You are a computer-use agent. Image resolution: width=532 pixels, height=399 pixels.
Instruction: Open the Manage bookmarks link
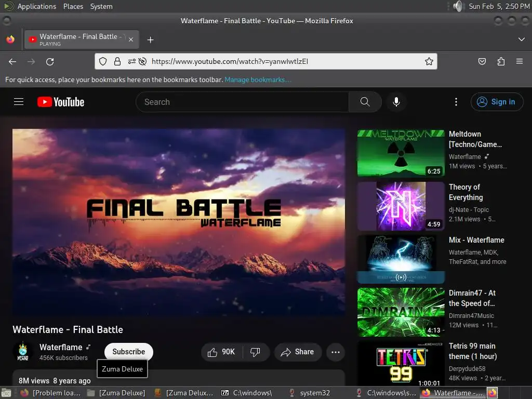(x=258, y=79)
